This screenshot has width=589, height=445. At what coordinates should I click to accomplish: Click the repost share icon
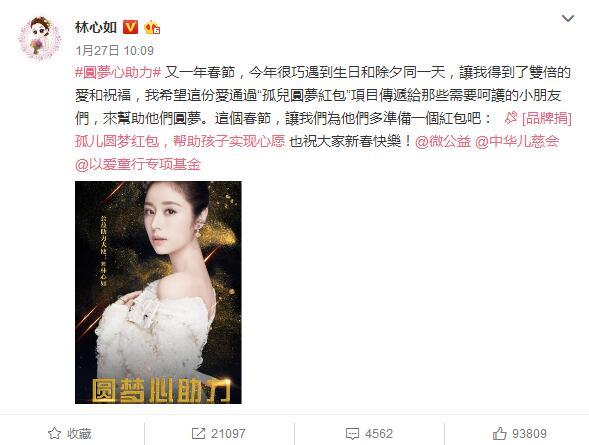coord(198,434)
